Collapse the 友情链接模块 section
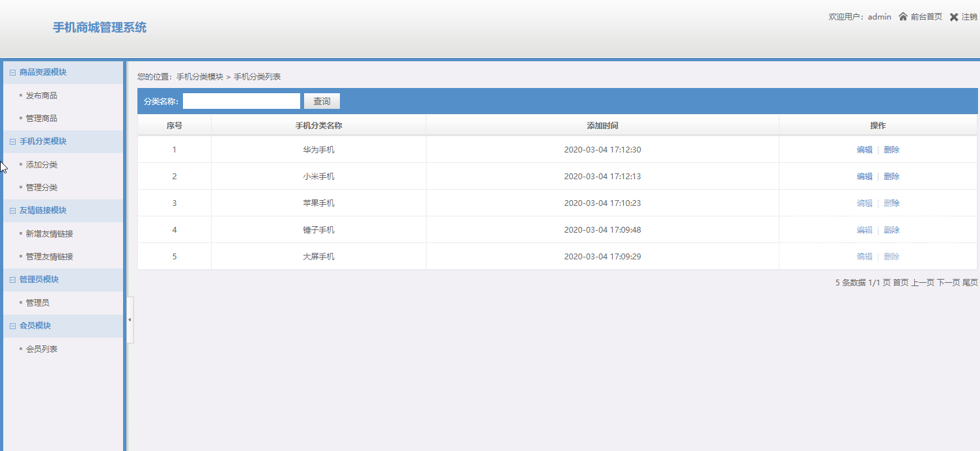 coord(12,211)
